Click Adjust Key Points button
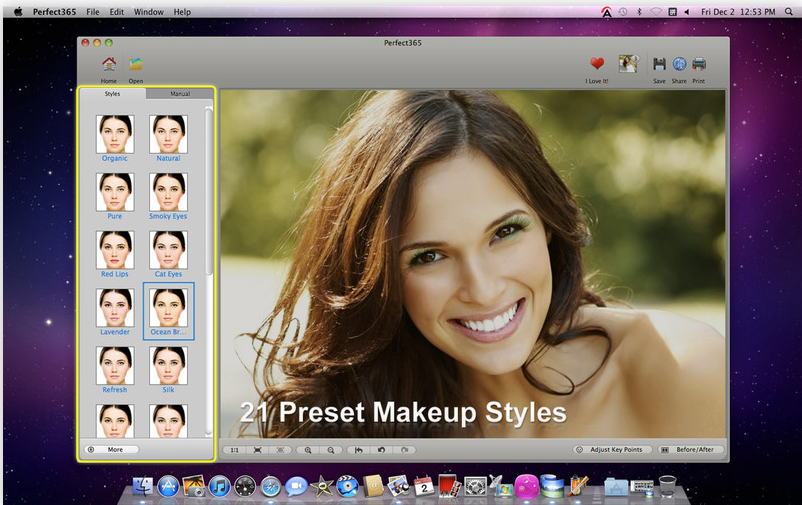 pyautogui.click(x=612, y=449)
